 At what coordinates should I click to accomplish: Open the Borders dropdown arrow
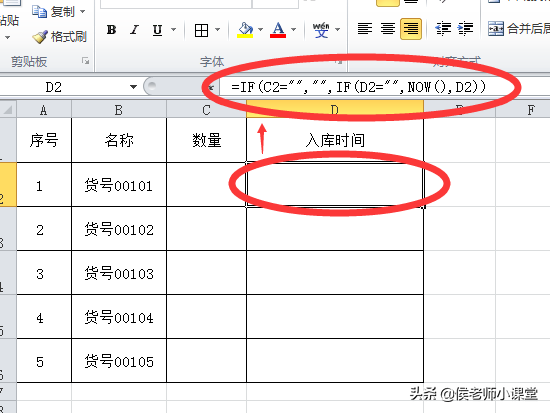coord(217,29)
